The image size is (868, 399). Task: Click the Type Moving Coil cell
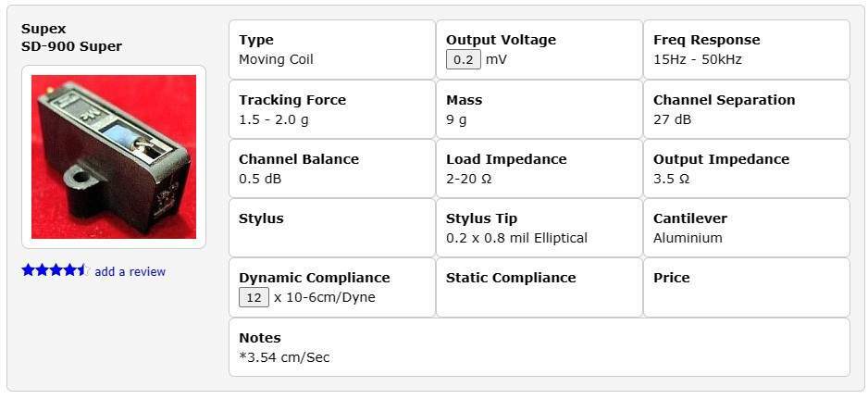point(332,49)
